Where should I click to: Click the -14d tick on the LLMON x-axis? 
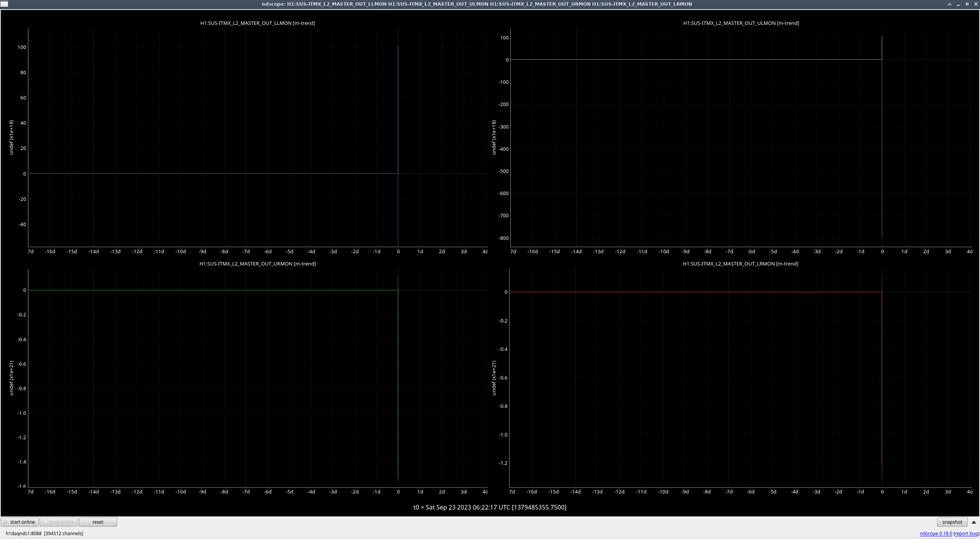click(93, 251)
